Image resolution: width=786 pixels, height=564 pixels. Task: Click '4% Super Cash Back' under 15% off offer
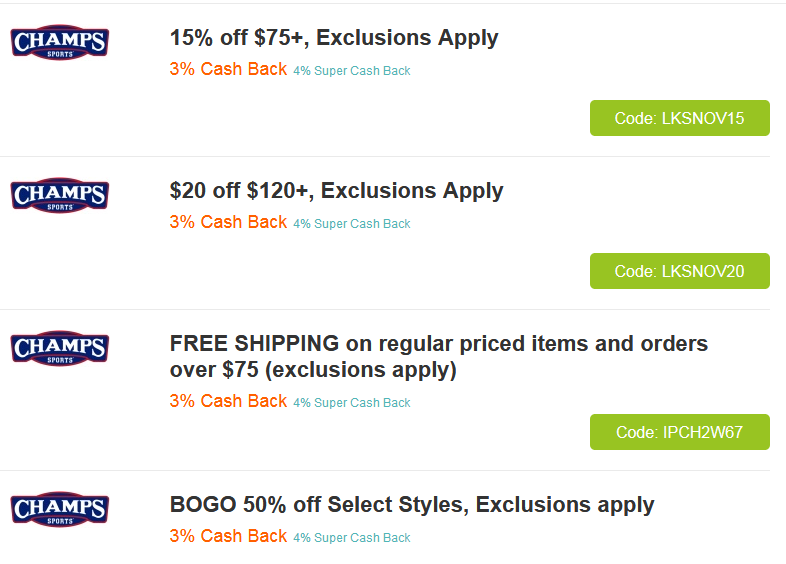(352, 71)
